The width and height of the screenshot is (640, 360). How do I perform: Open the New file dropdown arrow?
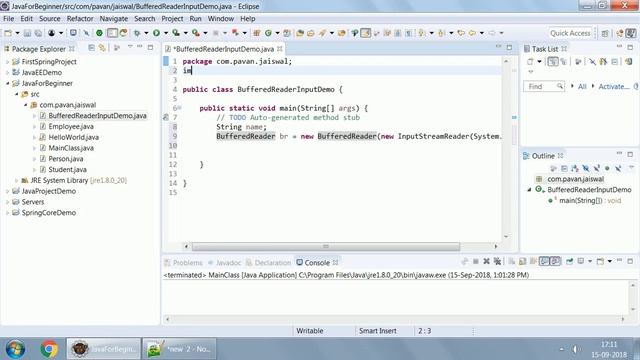pyautogui.click(x=17, y=33)
